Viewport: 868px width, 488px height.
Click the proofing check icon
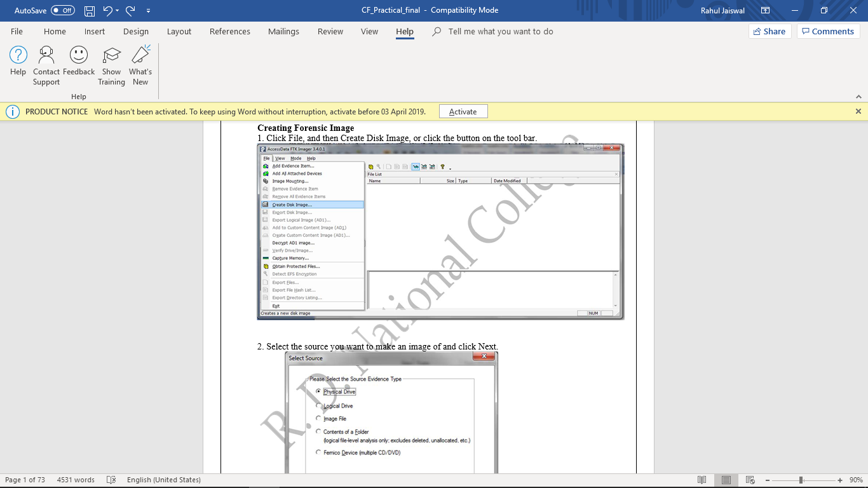point(111,480)
